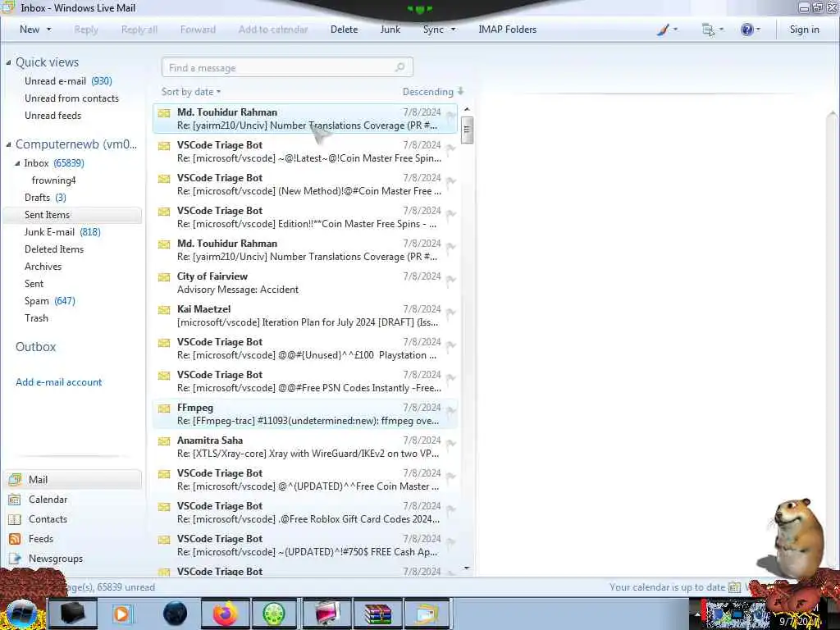Click envelope icon of FFmpeg message
840x630 pixels.
pyautogui.click(x=164, y=409)
